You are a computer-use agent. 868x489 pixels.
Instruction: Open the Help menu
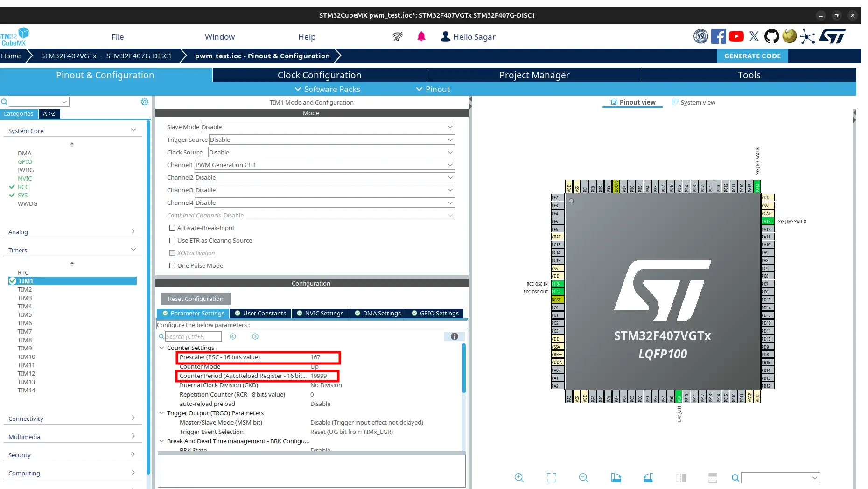[x=307, y=37]
